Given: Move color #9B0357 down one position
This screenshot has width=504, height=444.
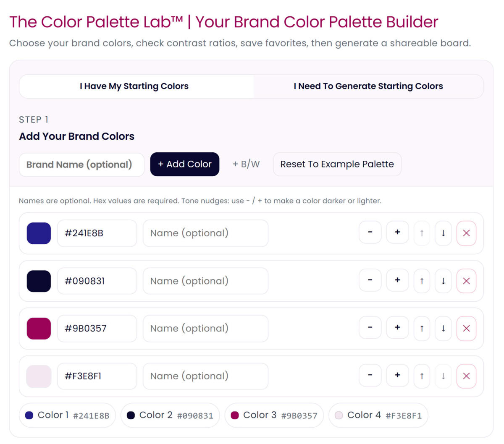Looking at the screenshot, I should (443, 328).
